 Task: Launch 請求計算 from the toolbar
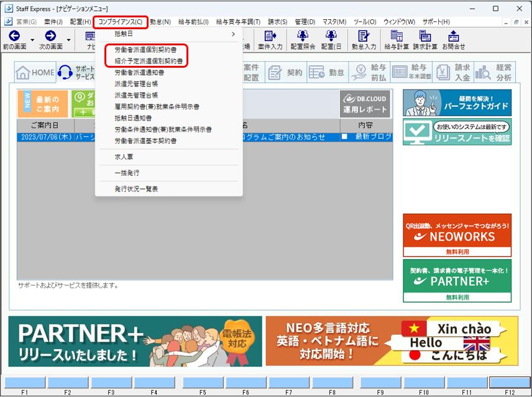(425, 37)
